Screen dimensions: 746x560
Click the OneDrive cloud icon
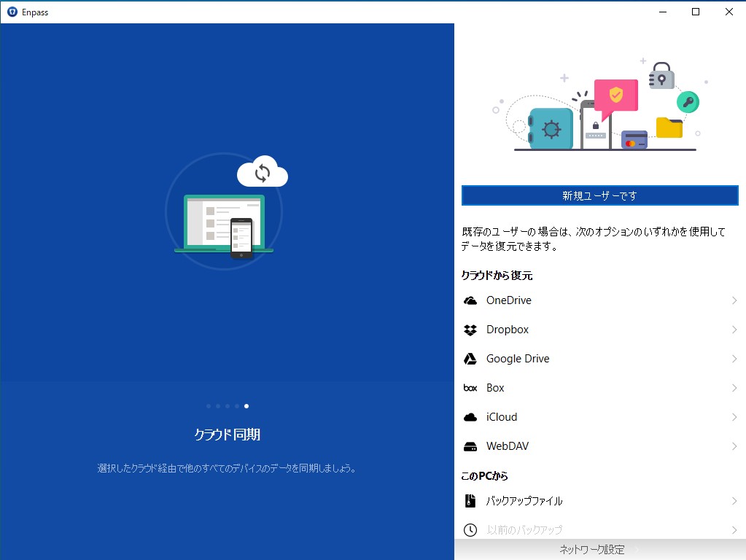point(470,300)
